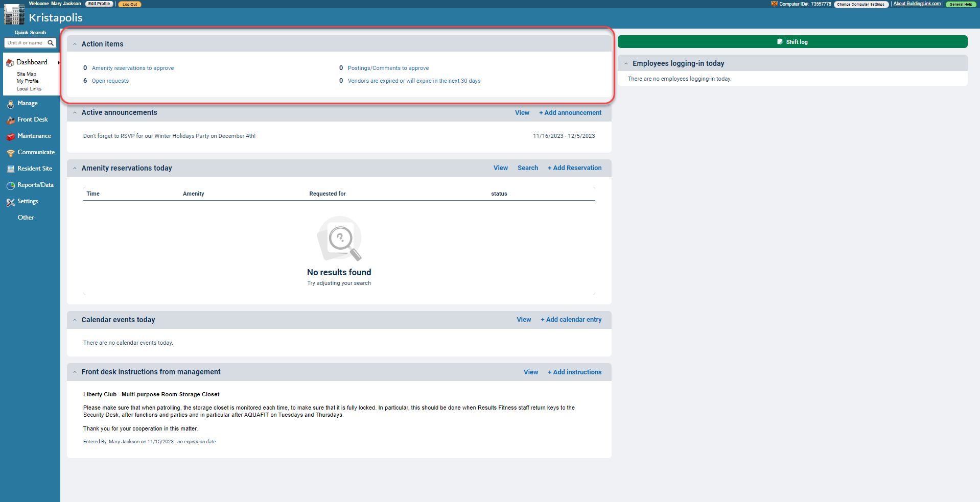The height and width of the screenshot is (502, 980).
Task: Open the Site Map page
Action: [x=26, y=74]
